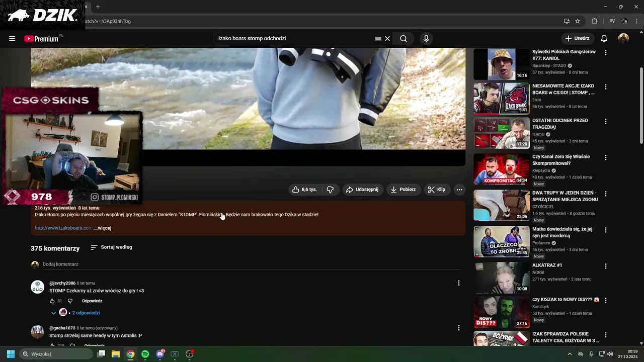Like the comment by @jsvchy2386

point(52,301)
